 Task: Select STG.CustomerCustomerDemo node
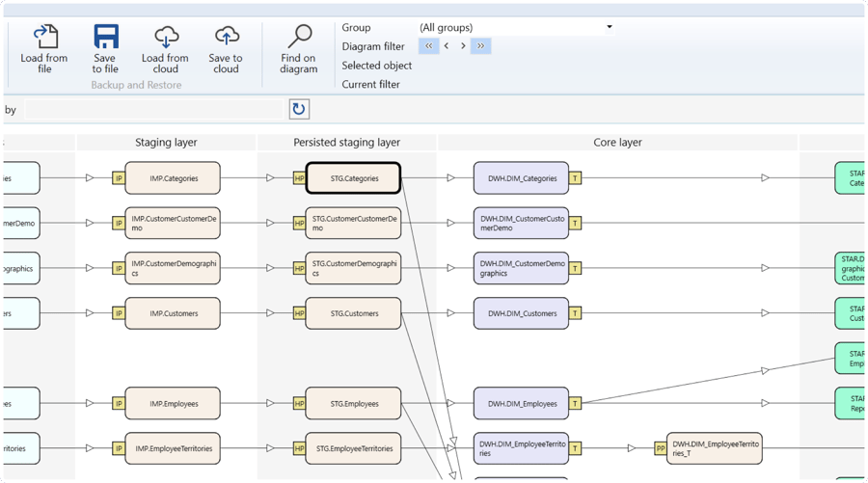353,223
